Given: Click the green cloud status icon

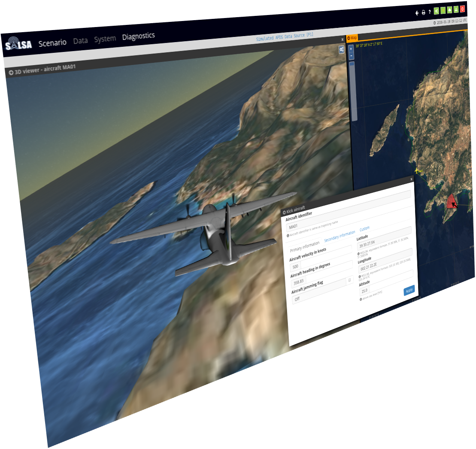Looking at the screenshot, I should pyautogui.click(x=449, y=10).
